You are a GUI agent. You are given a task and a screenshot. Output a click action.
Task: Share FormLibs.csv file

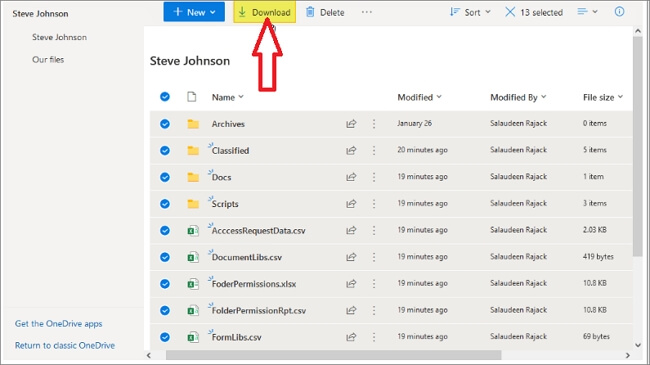pos(351,337)
